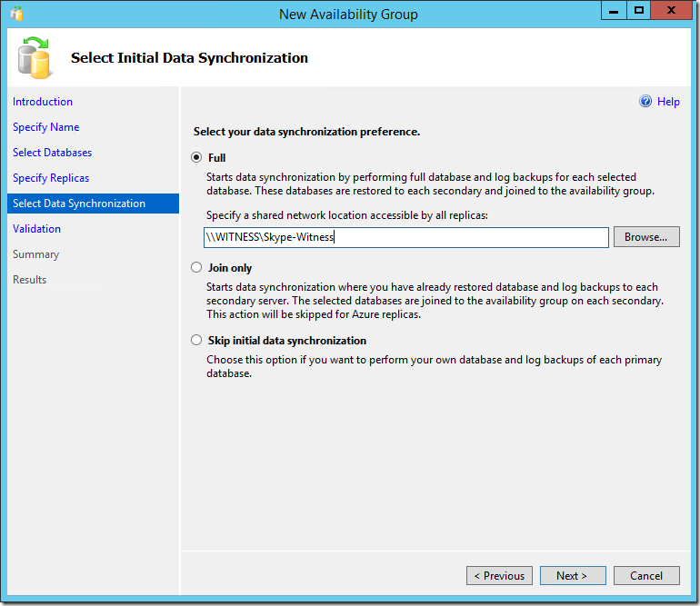Open the Help link
Image resolution: width=700 pixels, height=606 pixels.
point(668,102)
